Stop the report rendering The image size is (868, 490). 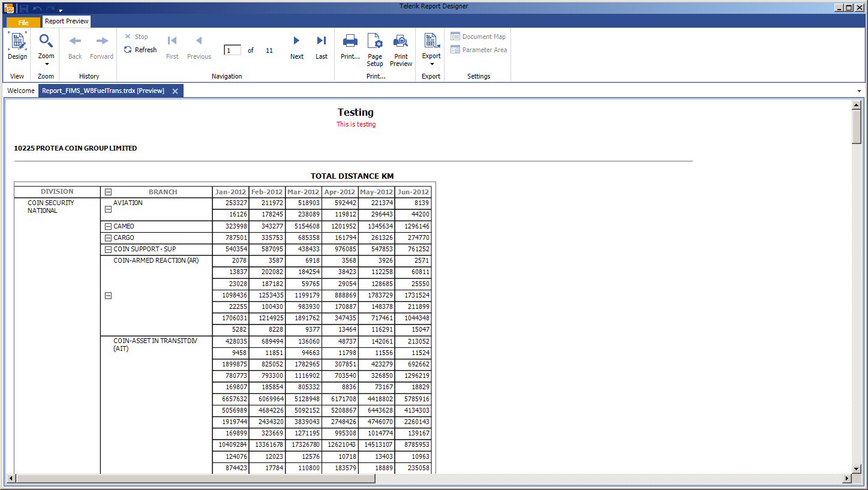tap(136, 37)
